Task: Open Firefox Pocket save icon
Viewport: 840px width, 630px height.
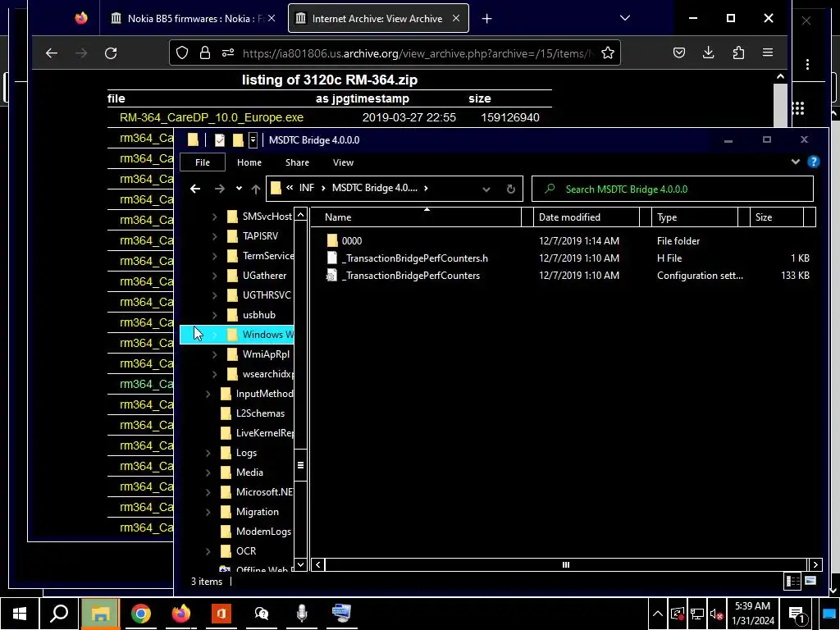Action: pyautogui.click(x=678, y=52)
